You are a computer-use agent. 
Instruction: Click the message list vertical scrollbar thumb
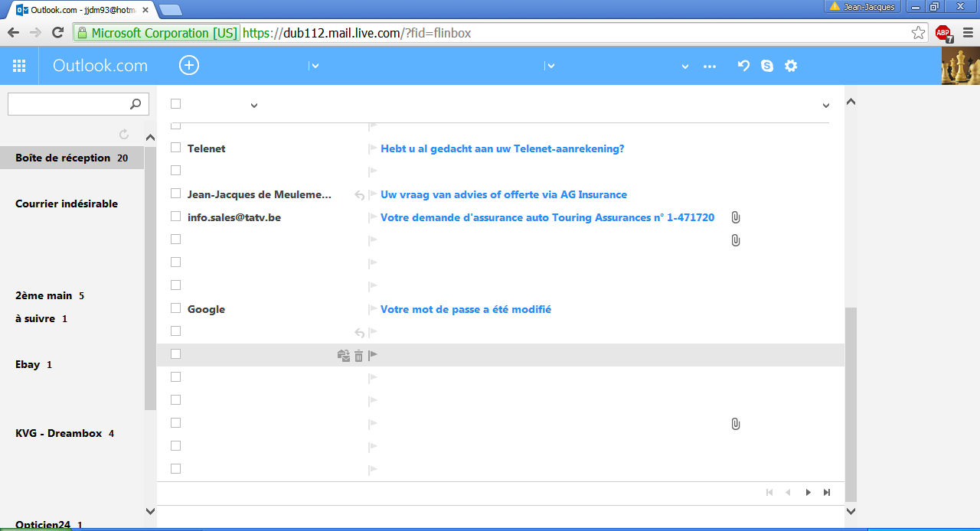pyautogui.click(x=851, y=404)
